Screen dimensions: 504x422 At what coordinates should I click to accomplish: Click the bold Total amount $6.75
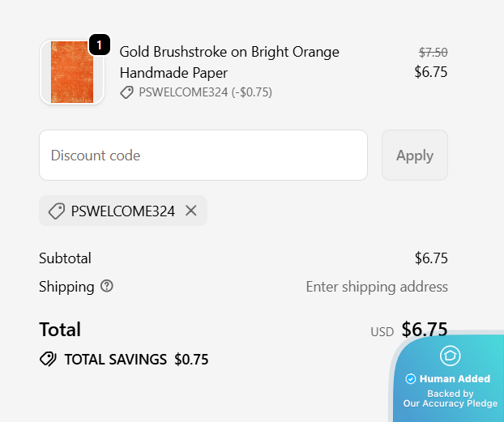pyautogui.click(x=425, y=330)
